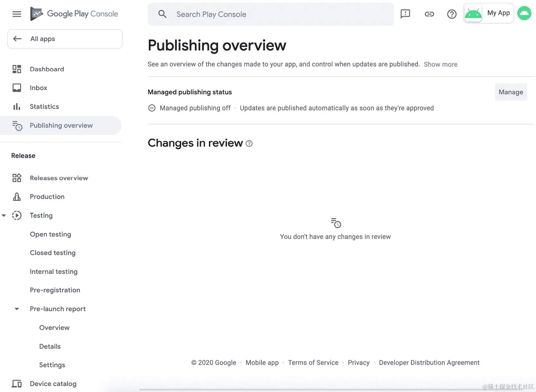Image resolution: width=536 pixels, height=392 pixels.
Task: Click the Inbox icon in sidebar
Action: [x=17, y=88]
